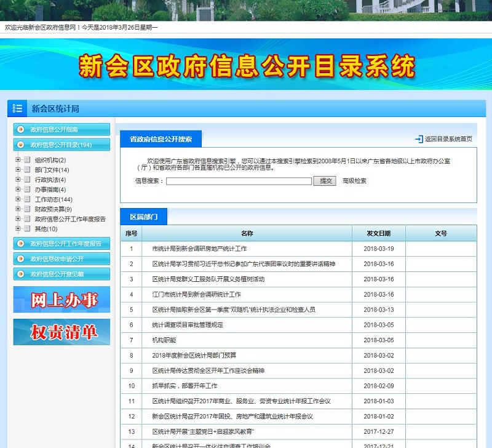
Task: Click the arrow icon on 政府信息依申请公开
Action: tap(21, 259)
